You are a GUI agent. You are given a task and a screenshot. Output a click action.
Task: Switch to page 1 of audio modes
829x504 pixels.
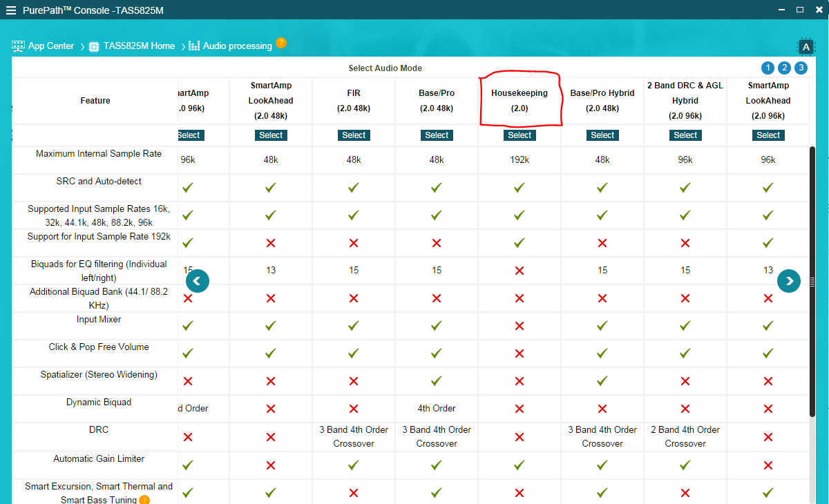[768, 68]
